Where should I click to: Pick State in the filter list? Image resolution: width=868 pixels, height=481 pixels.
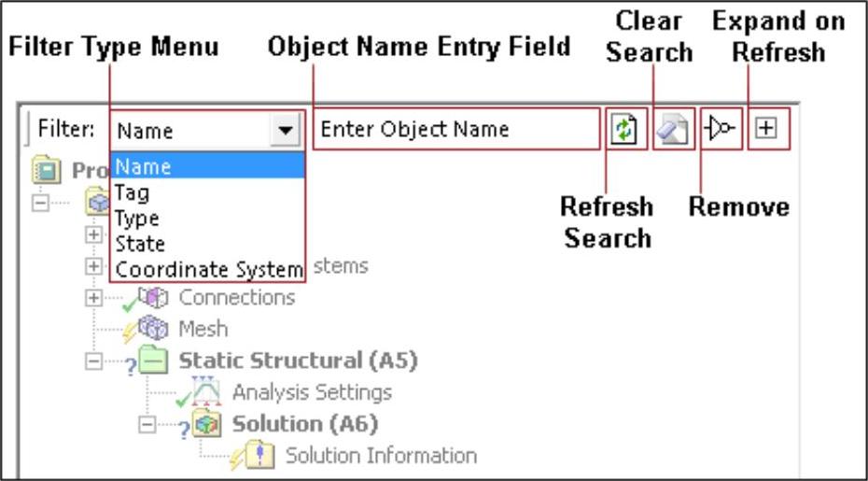coord(139,244)
